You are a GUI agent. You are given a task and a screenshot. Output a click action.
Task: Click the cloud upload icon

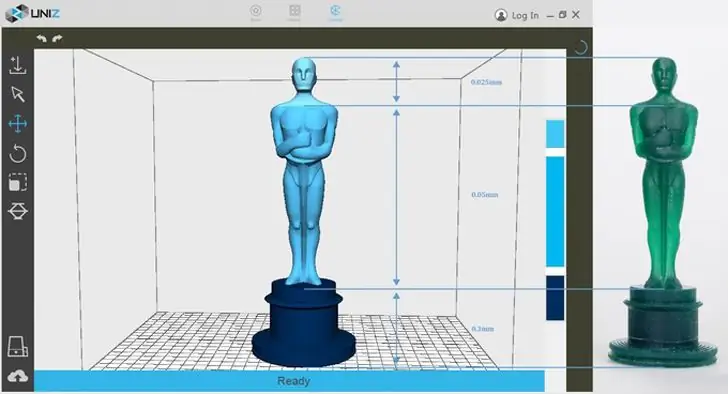[18, 376]
